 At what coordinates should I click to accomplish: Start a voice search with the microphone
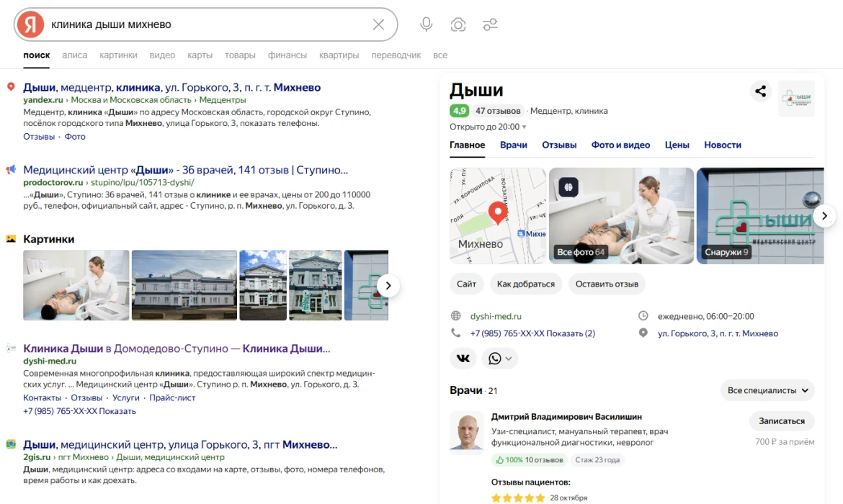[x=426, y=24]
